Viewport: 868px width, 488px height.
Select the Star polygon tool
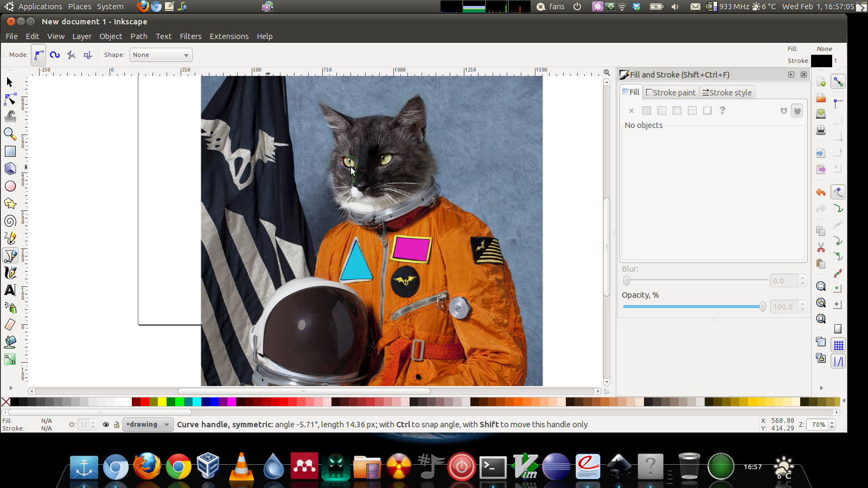10,203
